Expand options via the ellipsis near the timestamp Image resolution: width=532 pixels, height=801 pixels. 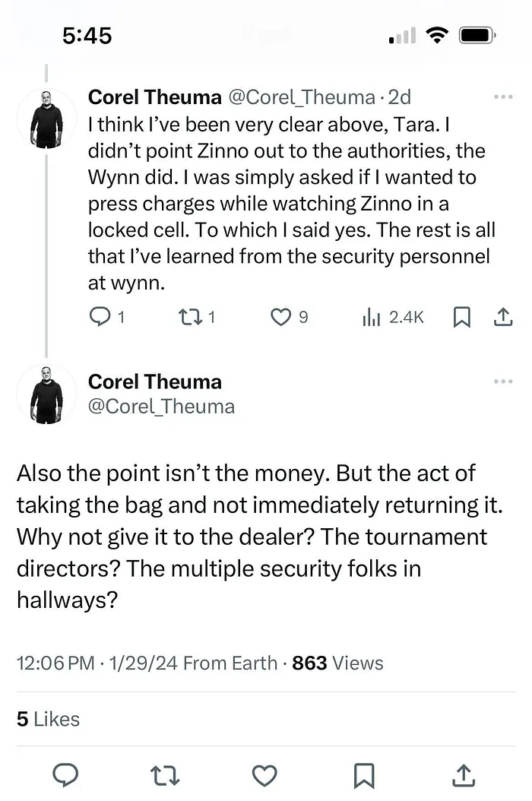pos(503,97)
